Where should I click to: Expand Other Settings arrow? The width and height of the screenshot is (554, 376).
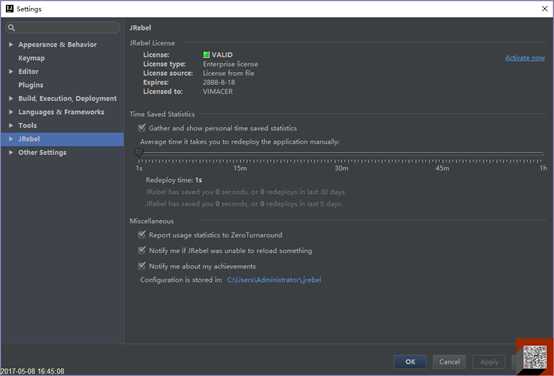coord(11,153)
